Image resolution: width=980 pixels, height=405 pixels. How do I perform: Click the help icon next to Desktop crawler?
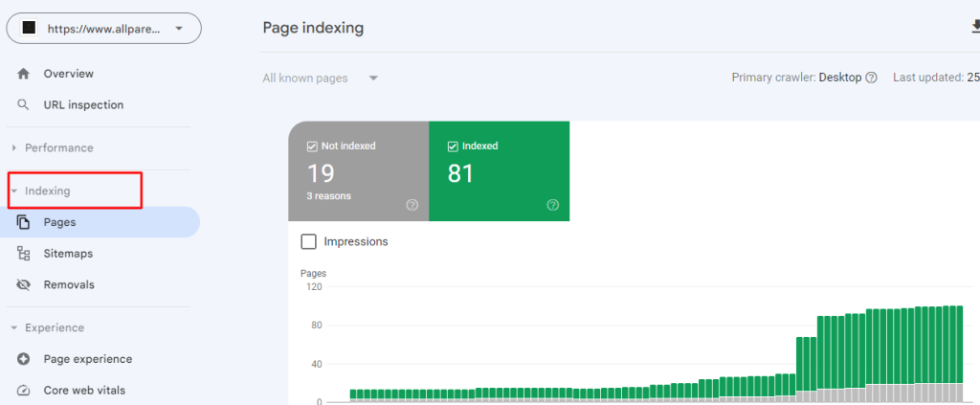click(x=871, y=79)
